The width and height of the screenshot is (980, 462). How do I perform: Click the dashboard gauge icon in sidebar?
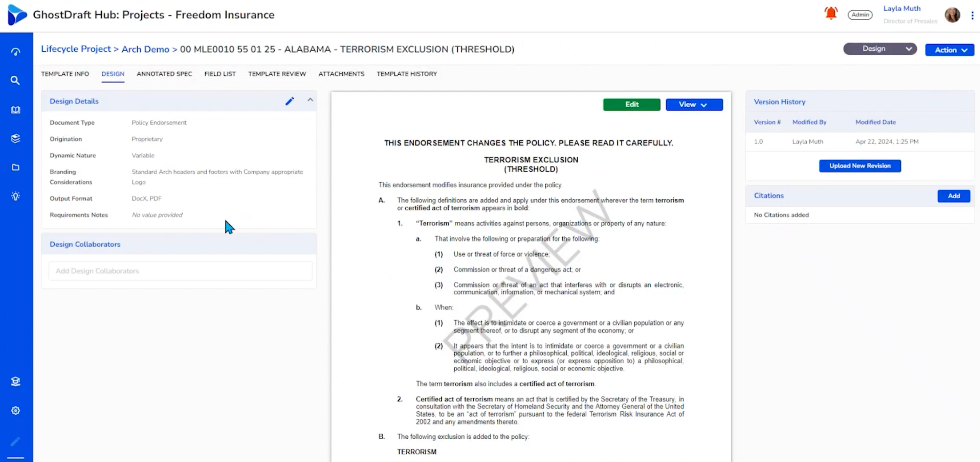[x=16, y=52]
